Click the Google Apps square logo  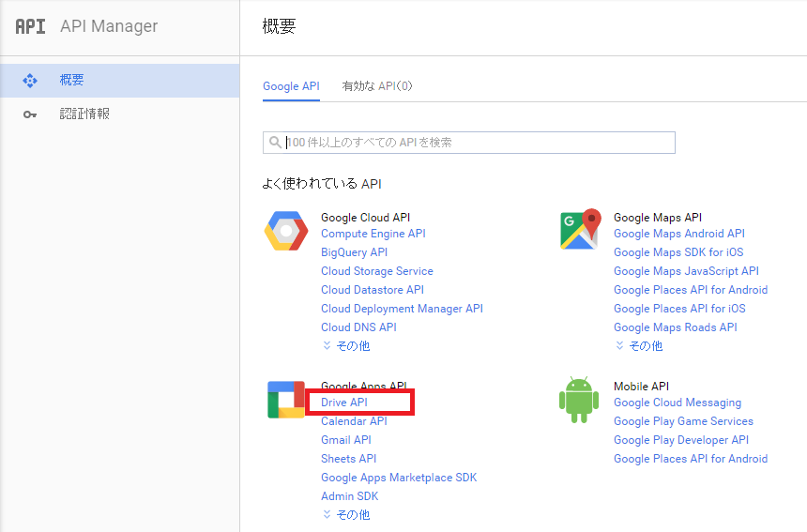point(286,400)
